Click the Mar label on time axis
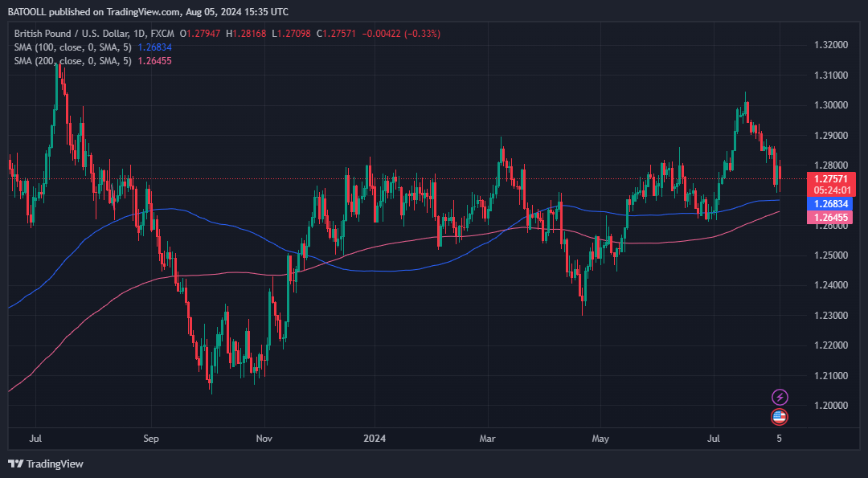The height and width of the screenshot is (478, 868). (488, 439)
